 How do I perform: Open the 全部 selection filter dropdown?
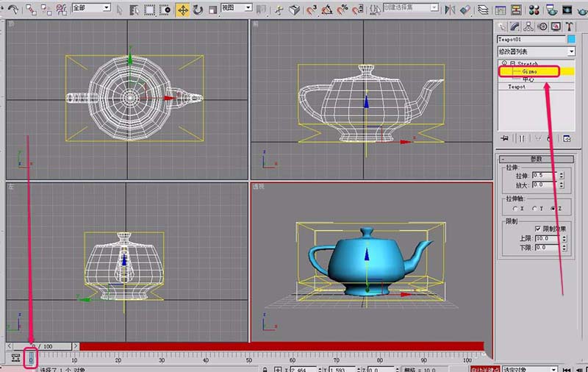click(91, 7)
